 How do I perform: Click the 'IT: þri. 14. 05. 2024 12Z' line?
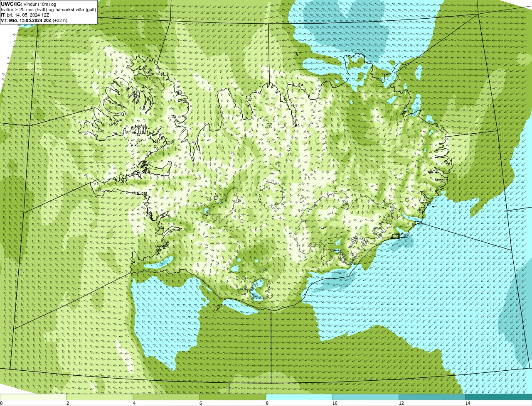(25, 15)
